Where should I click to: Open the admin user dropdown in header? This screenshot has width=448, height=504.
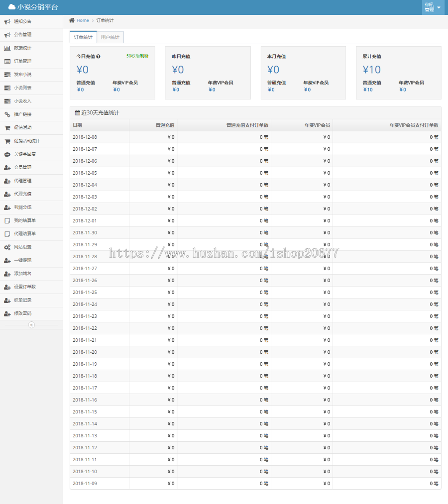[433, 7]
